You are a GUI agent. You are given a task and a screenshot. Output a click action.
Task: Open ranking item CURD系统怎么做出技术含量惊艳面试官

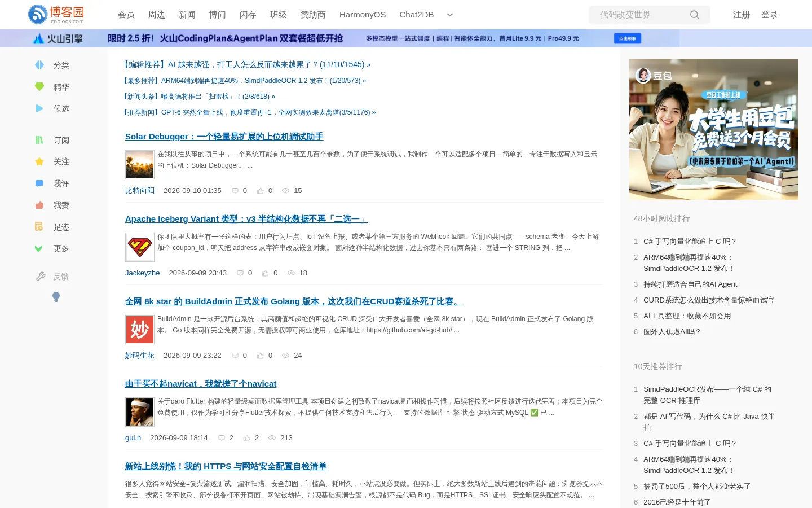[x=709, y=300]
